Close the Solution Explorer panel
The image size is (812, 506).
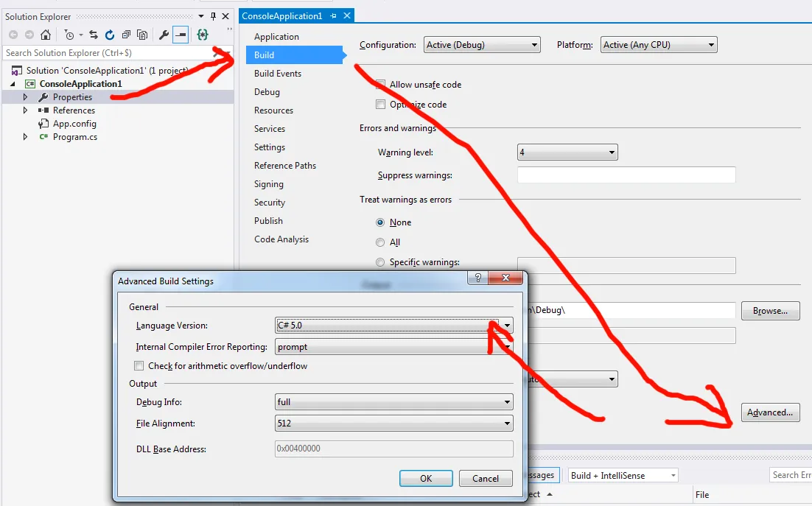[x=225, y=16]
